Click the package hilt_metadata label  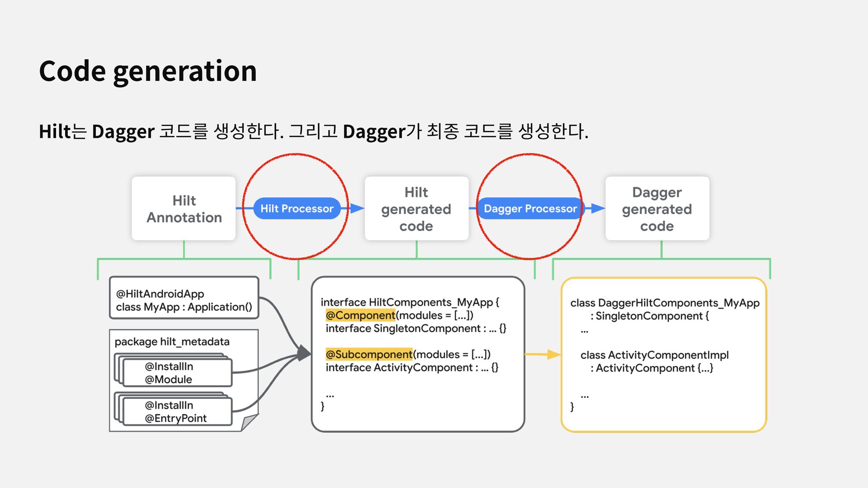click(172, 342)
